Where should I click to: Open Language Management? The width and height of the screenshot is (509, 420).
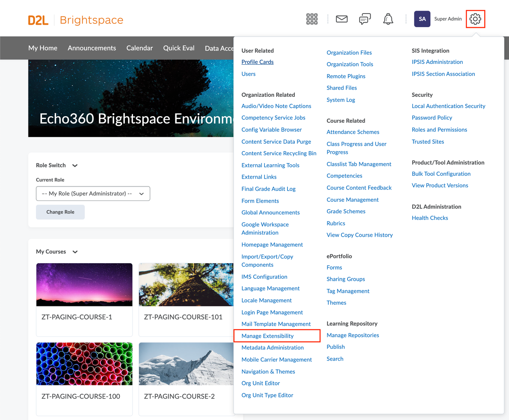tap(271, 289)
